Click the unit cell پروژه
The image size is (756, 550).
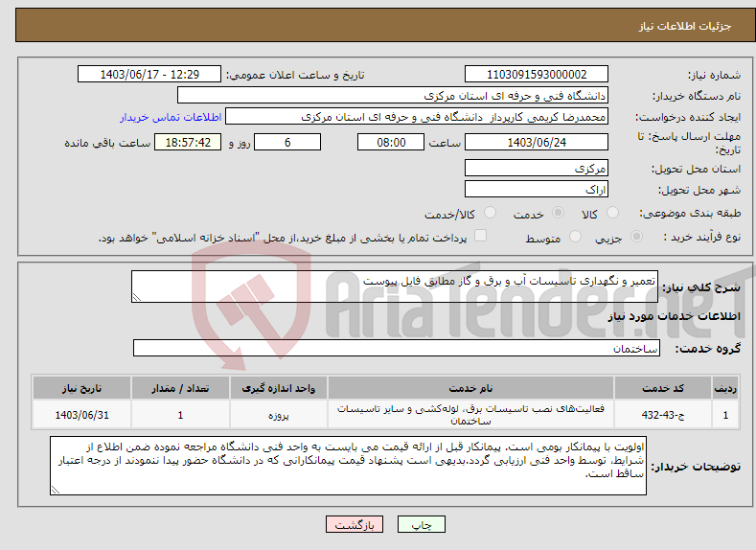click(278, 415)
